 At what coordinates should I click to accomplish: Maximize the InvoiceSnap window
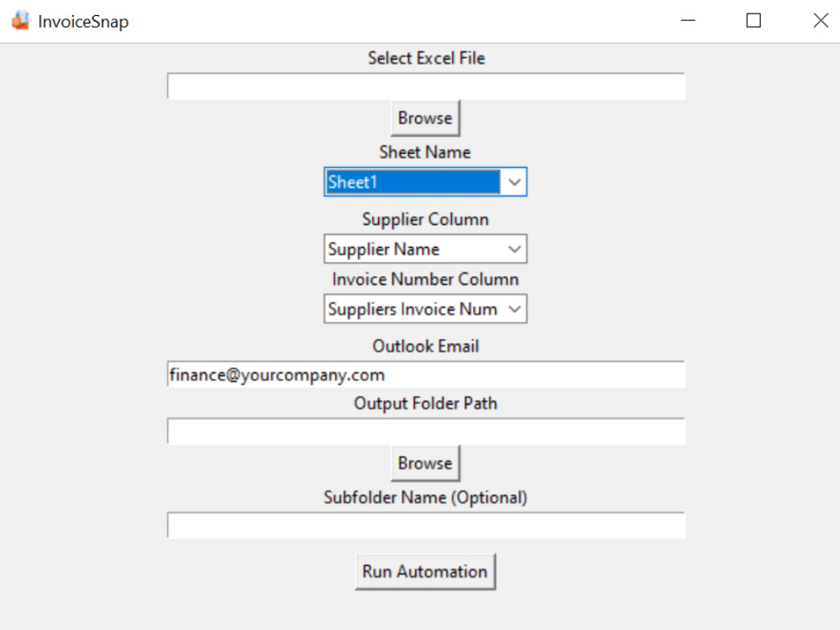[753, 21]
